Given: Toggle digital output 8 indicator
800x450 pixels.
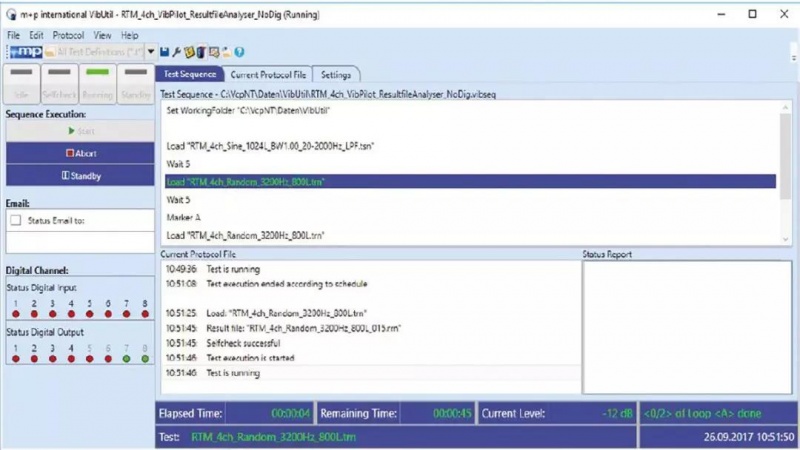Looking at the screenshot, I should 145,358.
